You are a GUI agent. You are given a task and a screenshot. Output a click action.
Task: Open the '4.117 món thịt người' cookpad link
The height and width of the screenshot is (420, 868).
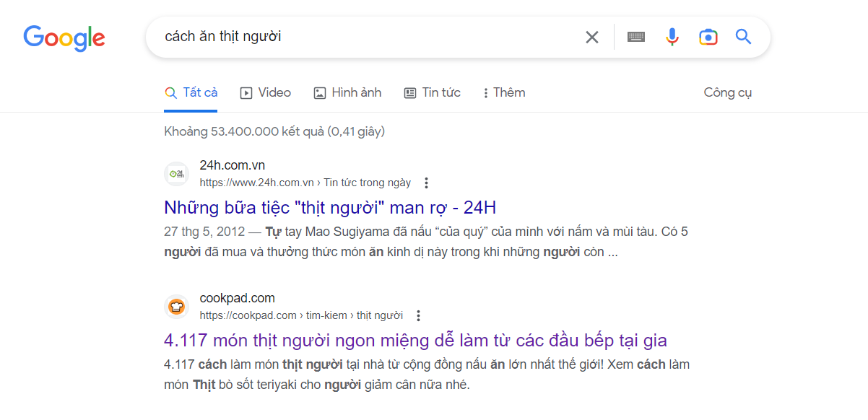click(415, 341)
